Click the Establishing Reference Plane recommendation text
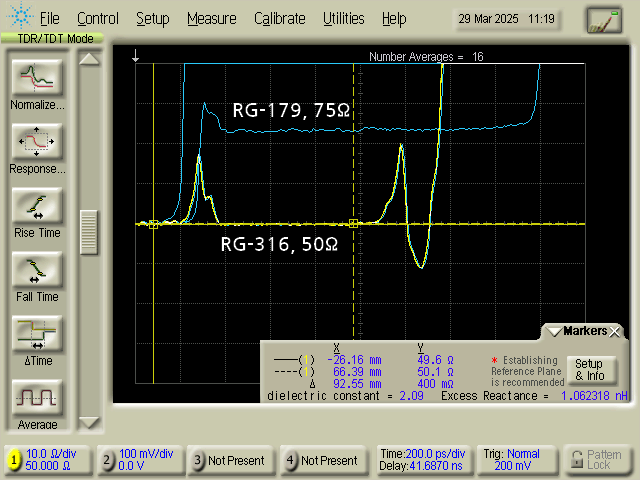 [x=528, y=371]
